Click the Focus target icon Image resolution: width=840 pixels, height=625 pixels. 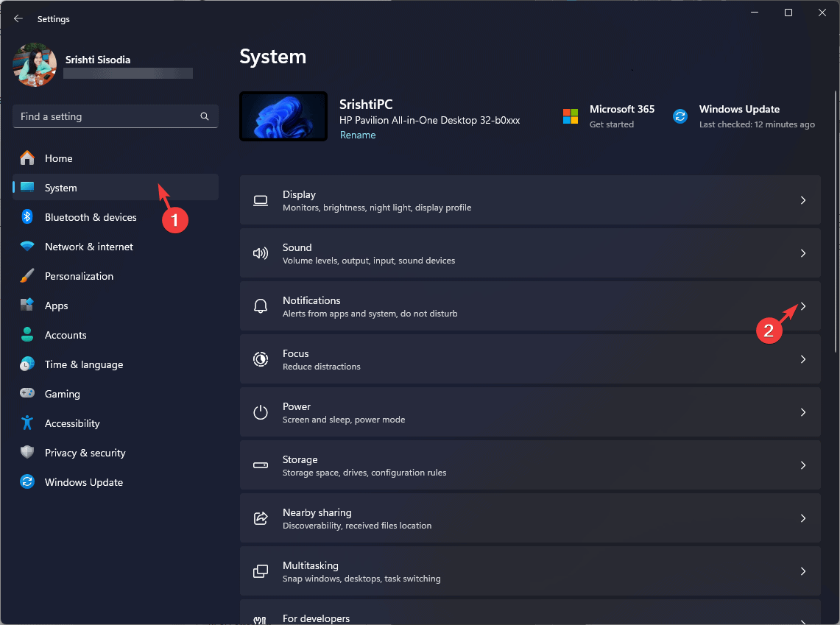click(261, 359)
